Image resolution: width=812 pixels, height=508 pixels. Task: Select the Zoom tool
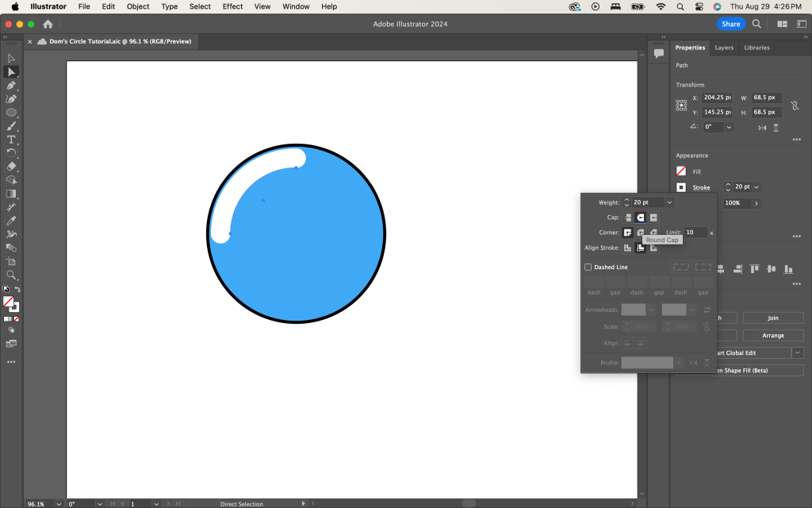point(11,275)
